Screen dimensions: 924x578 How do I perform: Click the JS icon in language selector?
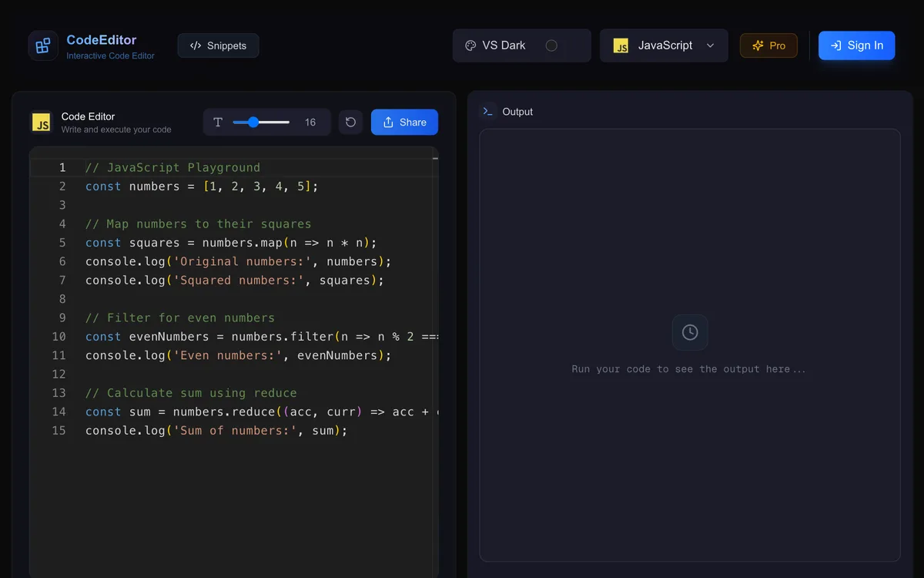621,45
